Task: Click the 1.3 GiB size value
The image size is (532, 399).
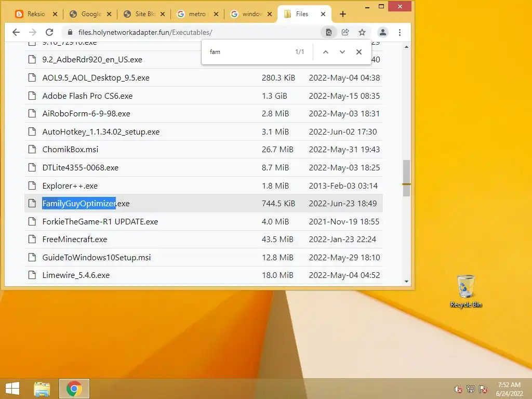Action: tap(274, 96)
